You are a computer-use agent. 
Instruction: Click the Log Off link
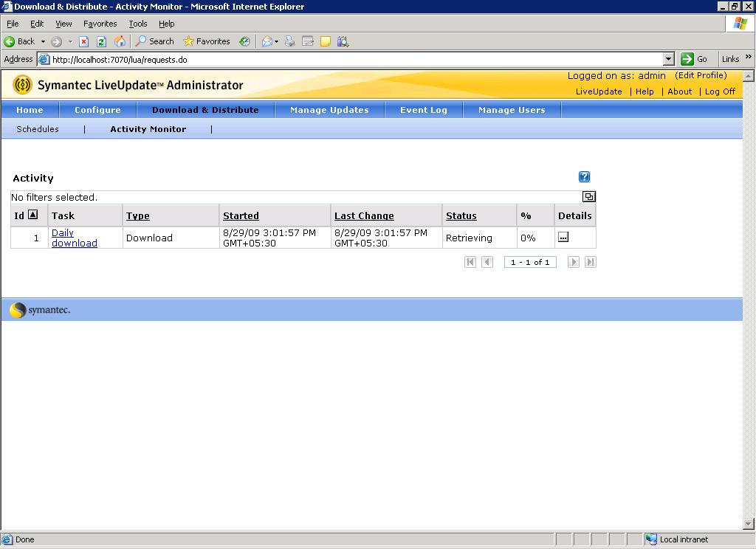click(x=720, y=91)
